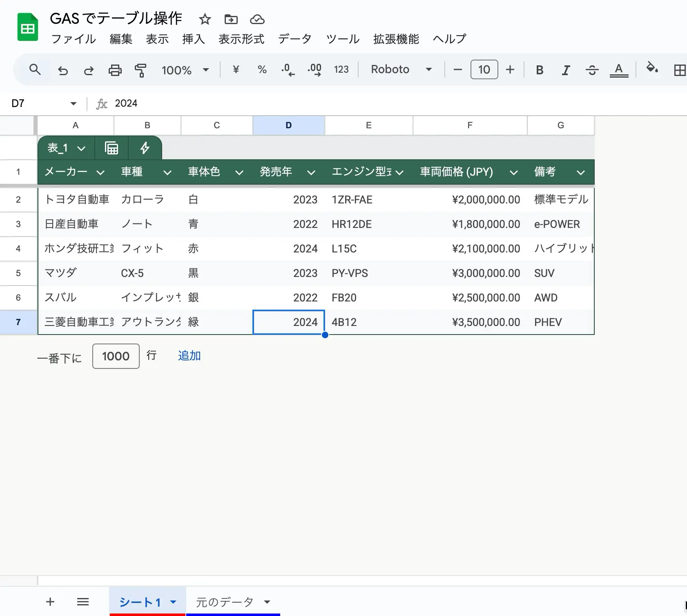Increase decimal places
The image size is (687, 616).
pos(315,70)
